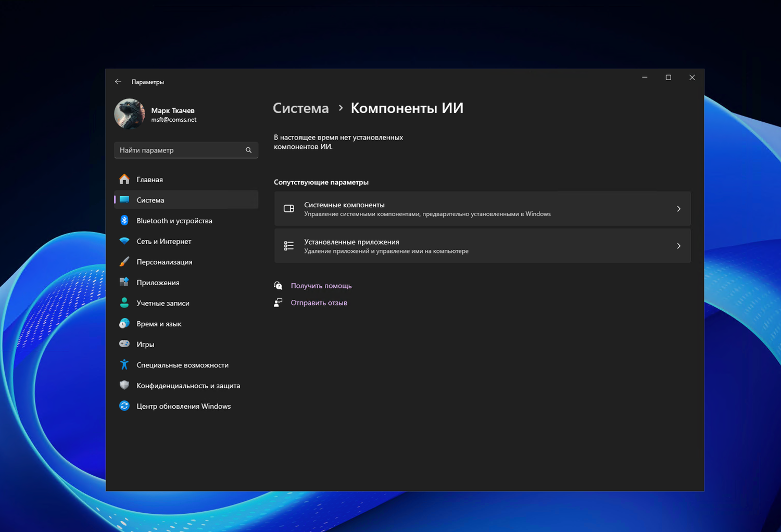Click the Параметры window title text
This screenshot has height=532, width=781.
(148, 82)
